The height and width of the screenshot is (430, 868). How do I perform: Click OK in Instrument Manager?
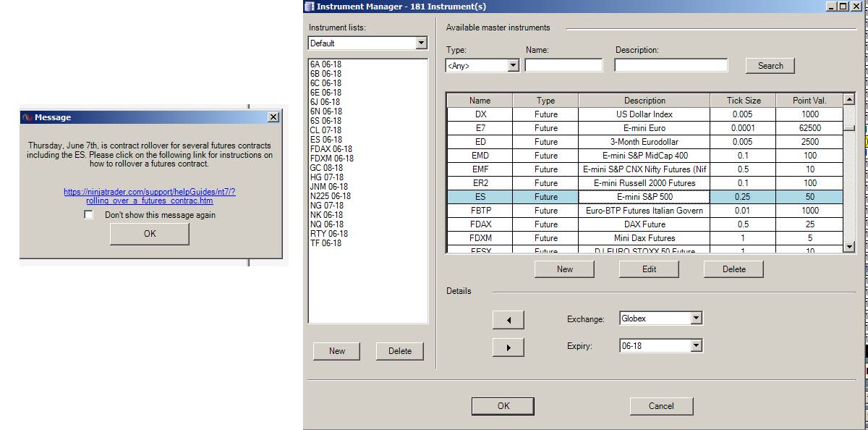click(503, 406)
